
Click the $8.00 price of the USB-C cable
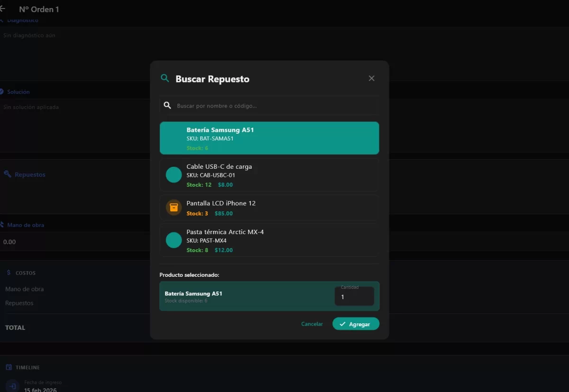(225, 185)
